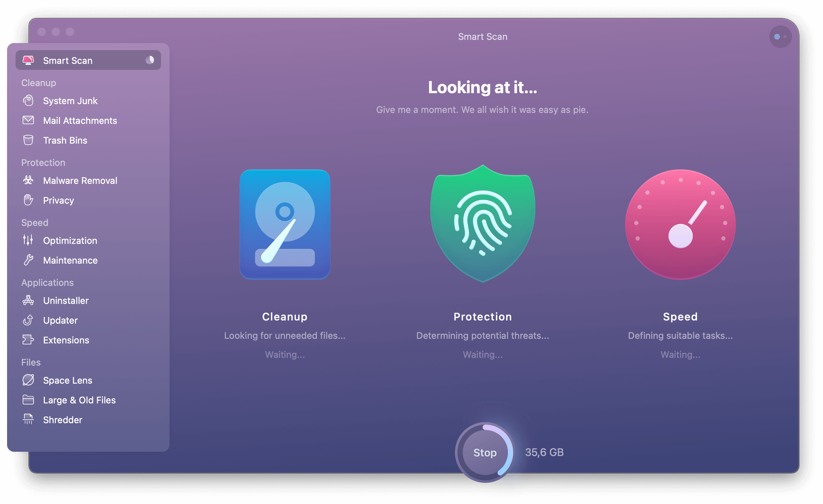The image size is (823, 504).
Task: Click the Privacy hand icon
Action: pos(28,200)
